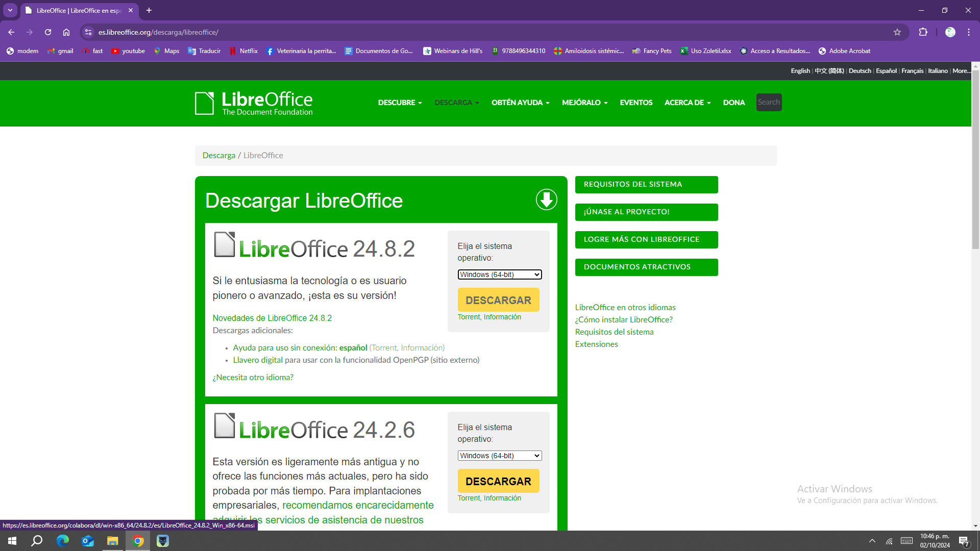
Task: Open the notification center icon
Action: pos(964,541)
